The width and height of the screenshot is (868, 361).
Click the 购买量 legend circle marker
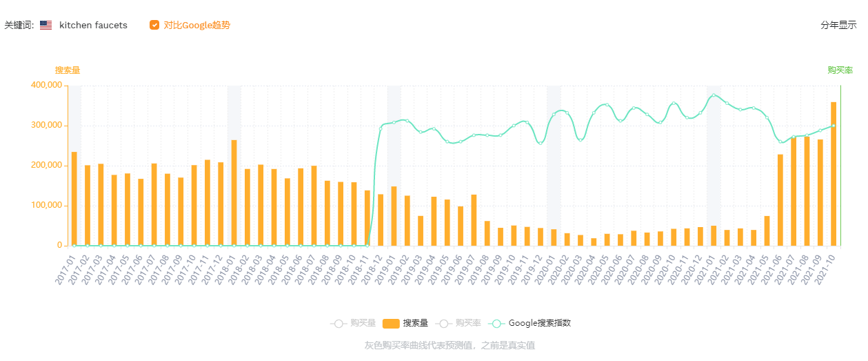[338, 323]
